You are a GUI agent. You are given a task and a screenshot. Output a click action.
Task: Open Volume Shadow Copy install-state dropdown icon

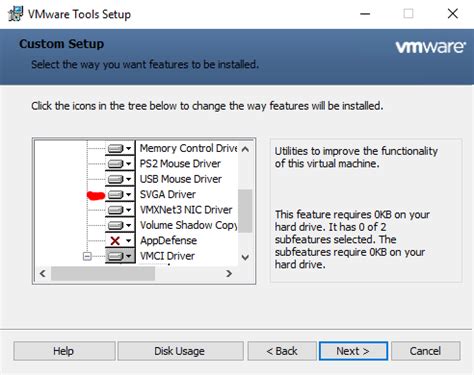point(120,225)
